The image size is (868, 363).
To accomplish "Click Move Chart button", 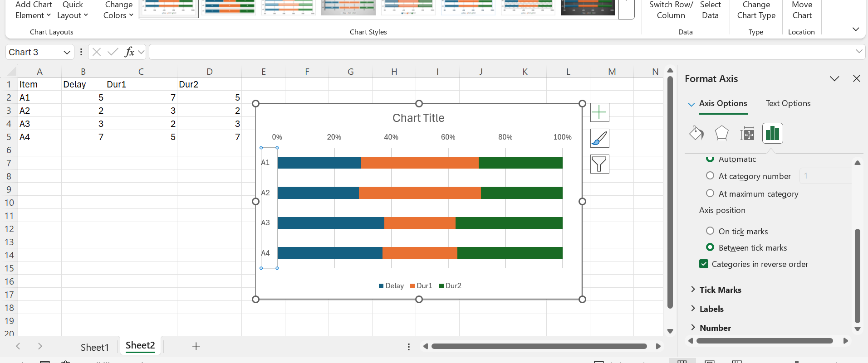I will tap(802, 10).
